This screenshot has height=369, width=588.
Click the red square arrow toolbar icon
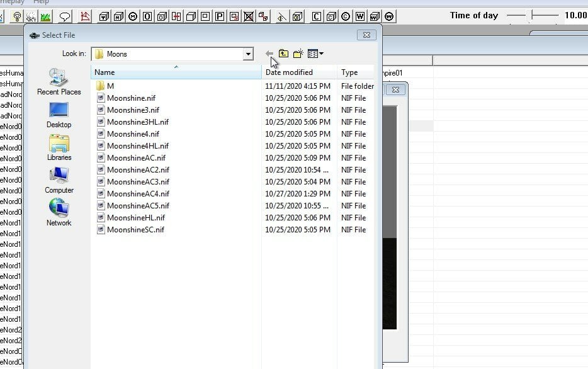234,16
